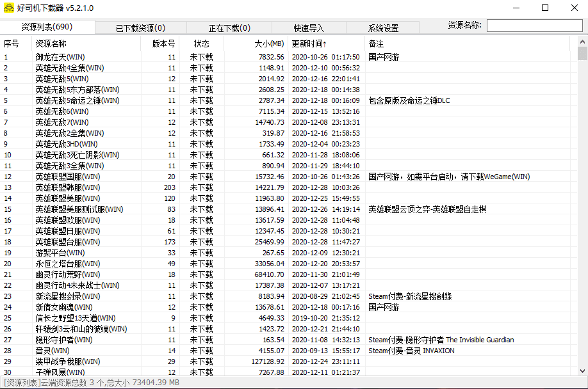Click the 备注 column header
Screen dimensions: 588x389
(x=377, y=44)
